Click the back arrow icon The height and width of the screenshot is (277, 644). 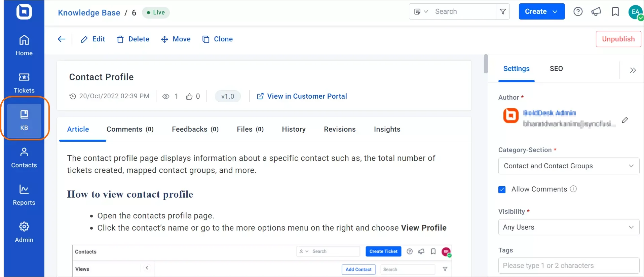click(62, 39)
